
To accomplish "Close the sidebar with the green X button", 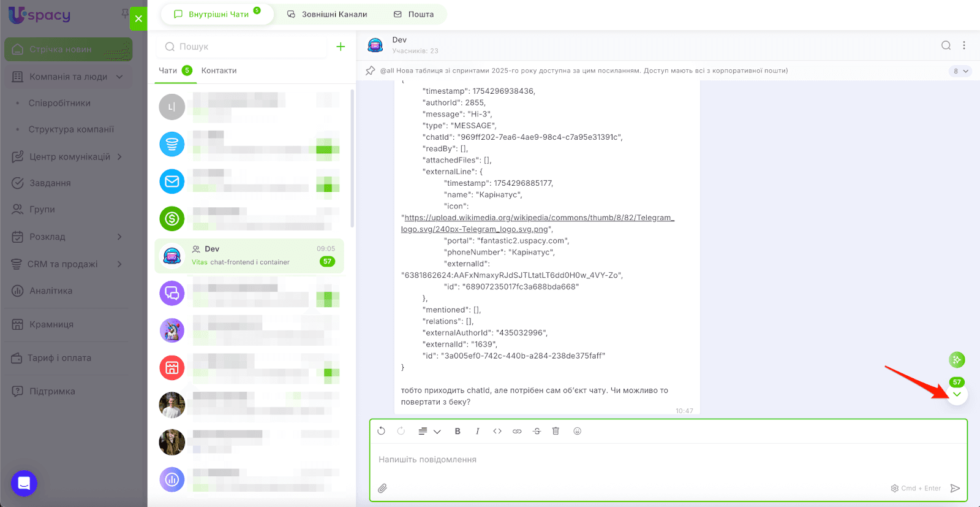I will pos(138,18).
